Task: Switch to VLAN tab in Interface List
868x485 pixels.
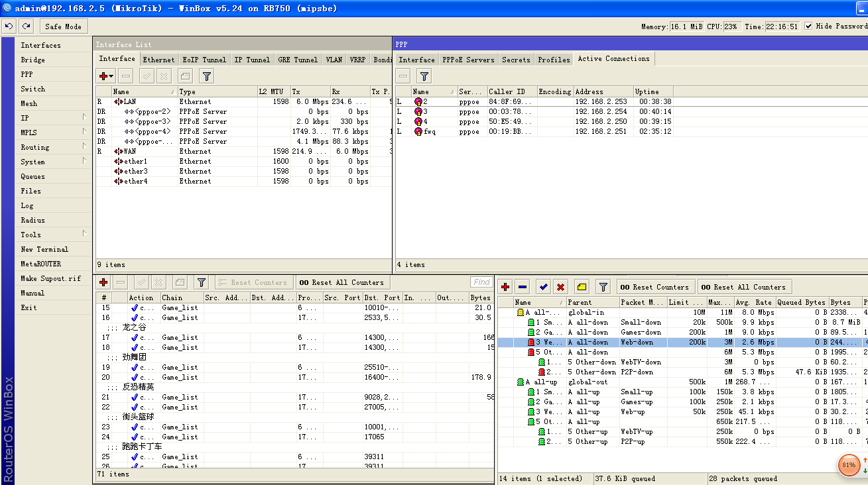Action: [334, 60]
